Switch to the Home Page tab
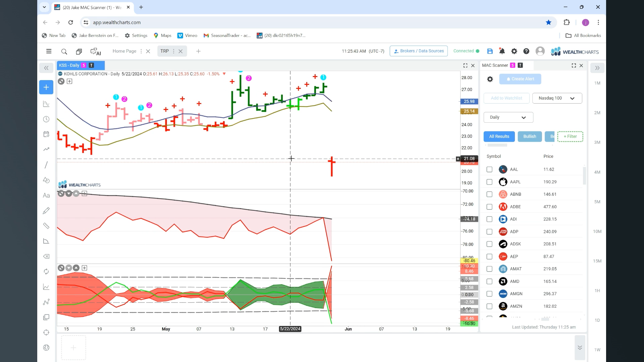Screen dimensions: 644x362 [124, 51]
